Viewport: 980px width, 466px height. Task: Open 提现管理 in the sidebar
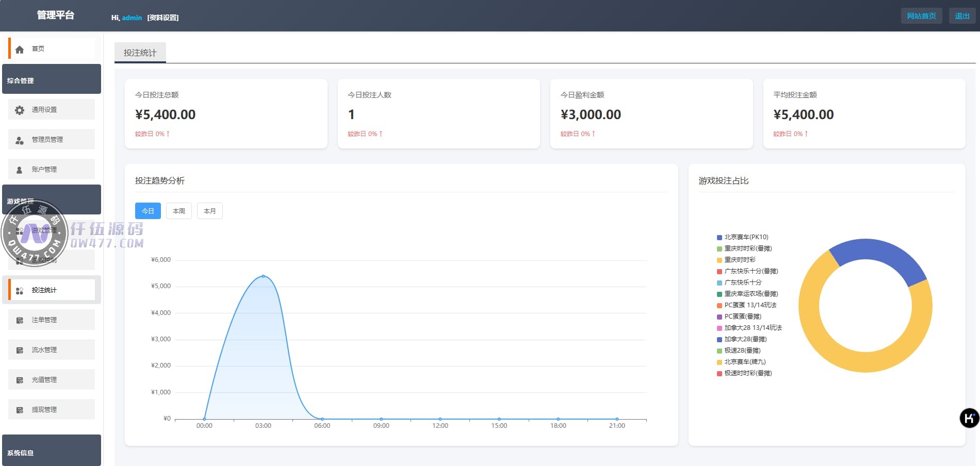[x=44, y=410]
